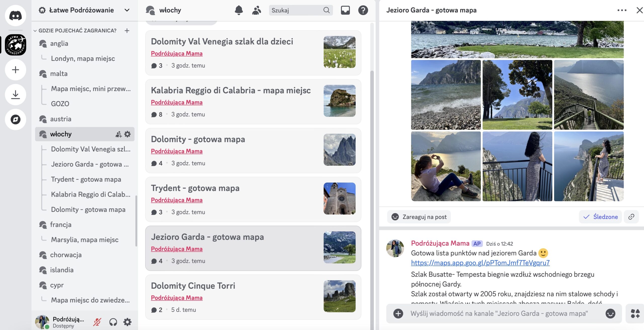Open the Dolomity mountain peaks thumbnail
Image resolution: width=644 pixels, height=330 pixels.
click(339, 150)
